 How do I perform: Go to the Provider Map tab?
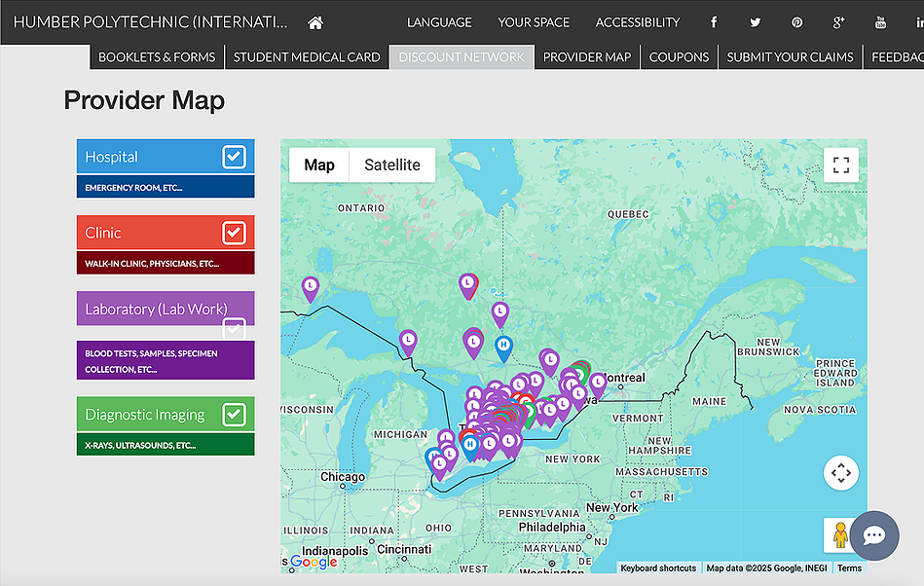587,57
